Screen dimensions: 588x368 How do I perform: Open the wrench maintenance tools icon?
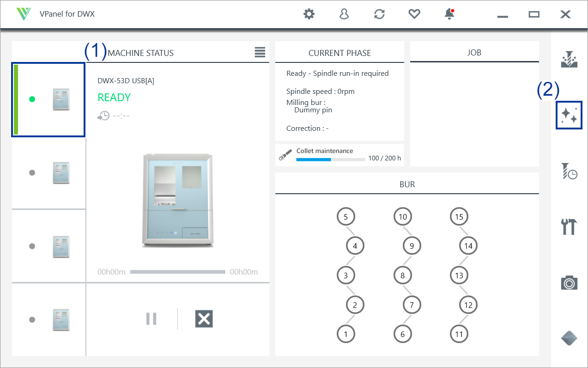click(569, 227)
